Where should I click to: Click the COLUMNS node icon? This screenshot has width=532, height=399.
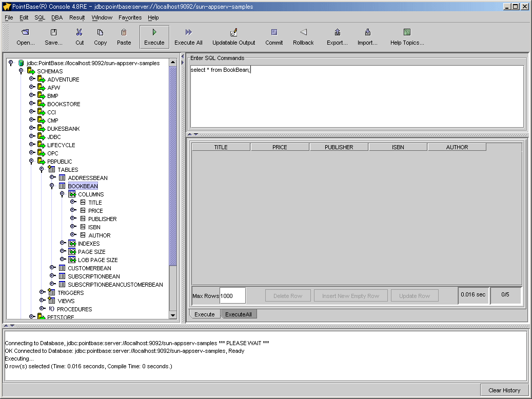(72, 194)
